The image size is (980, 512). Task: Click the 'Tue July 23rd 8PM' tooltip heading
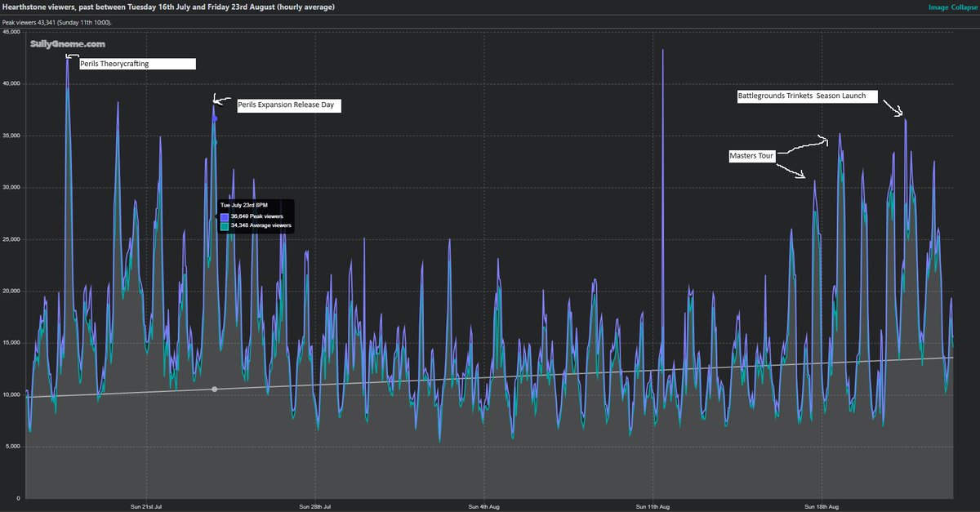[243, 205]
